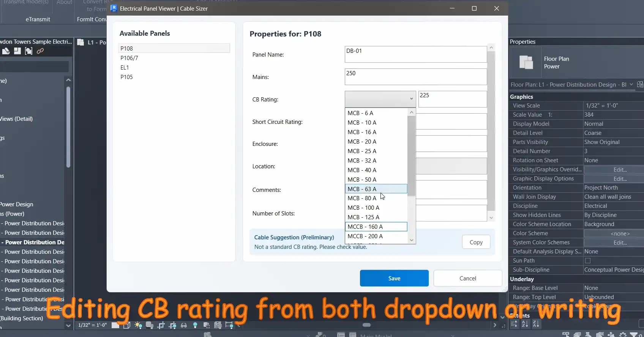Copy the cable suggestion text
The height and width of the screenshot is (337, 644).
coord(476,242)
